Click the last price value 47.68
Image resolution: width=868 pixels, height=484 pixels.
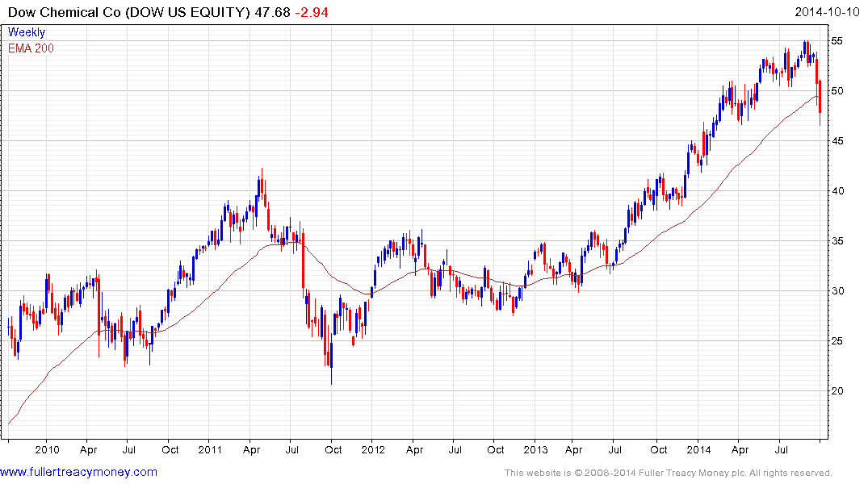pyautogui.click(x=272, y=12)
